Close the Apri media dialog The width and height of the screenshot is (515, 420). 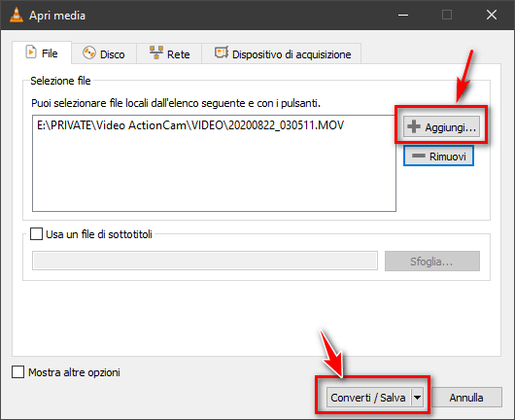[x=492, y=15]
